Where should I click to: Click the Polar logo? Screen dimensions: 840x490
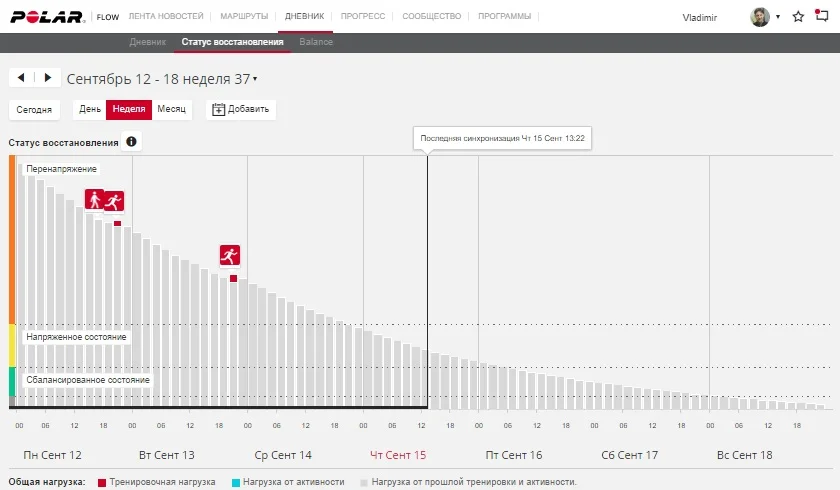pos(48,17)
